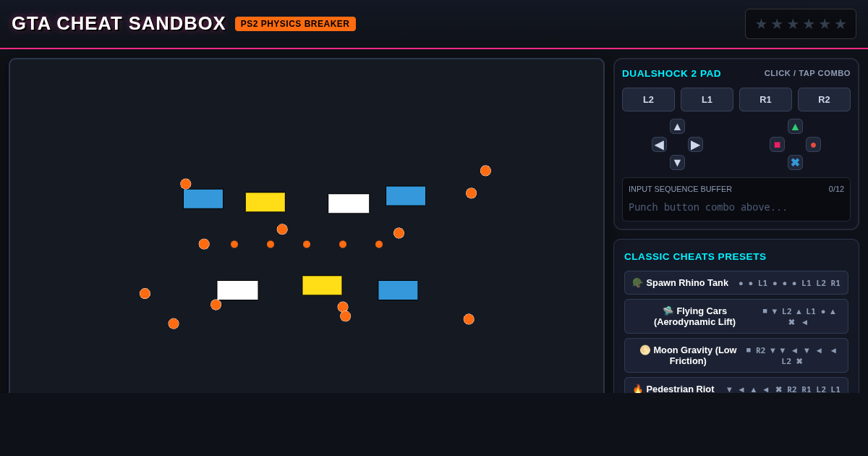Click the CLASSIC CHEATS PRESETS heading
The image size is (868, 456).
(695, 257)
